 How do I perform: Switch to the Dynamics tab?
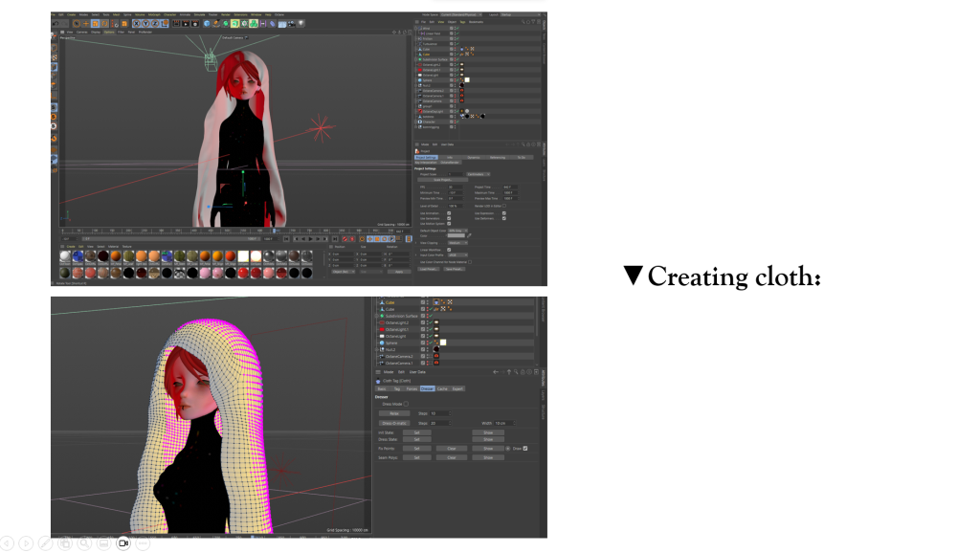click(x=473, y=158)
